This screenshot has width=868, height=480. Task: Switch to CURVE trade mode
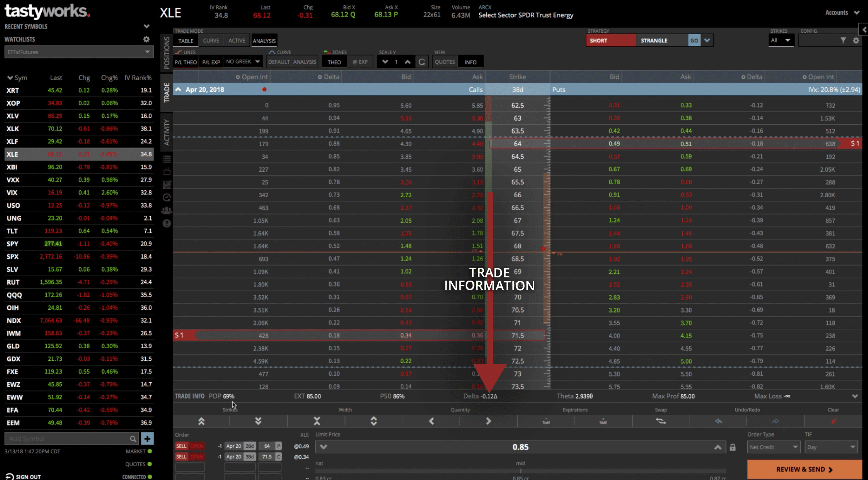[211, 41]
